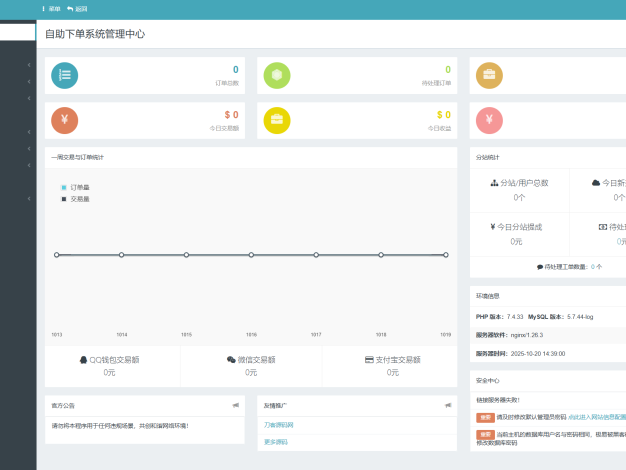Select the chart data point above 1019
The width and height of the screenshot is (626, 470).
coord(446,255)
